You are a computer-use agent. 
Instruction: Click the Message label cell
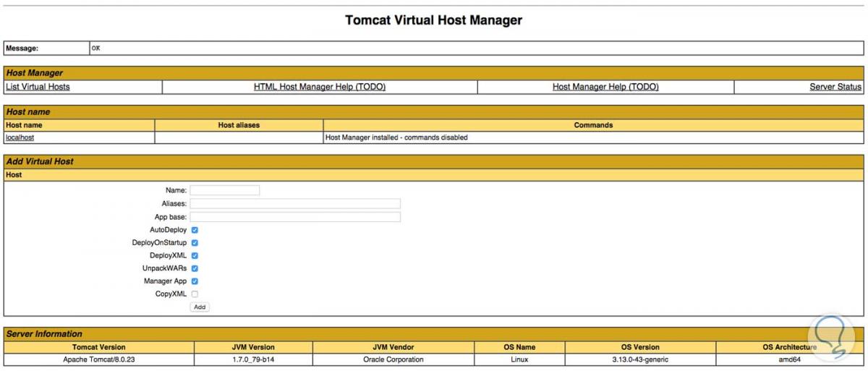tap(46, 48)
